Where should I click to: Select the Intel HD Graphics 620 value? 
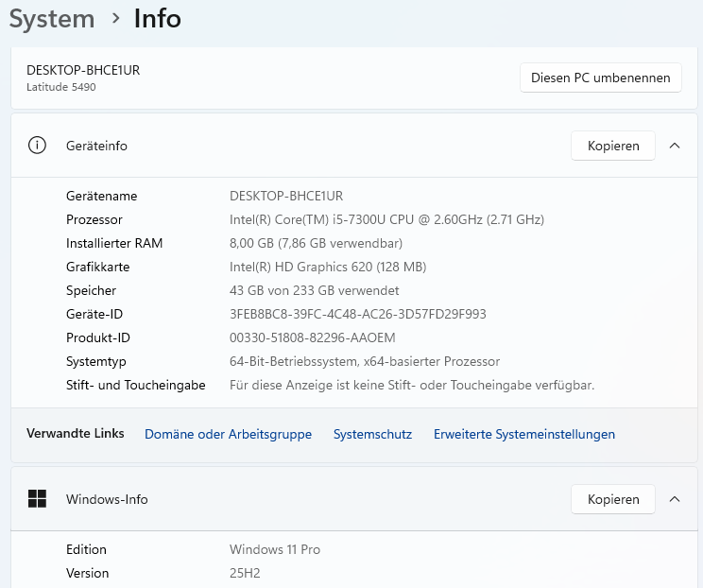[328, 267]
